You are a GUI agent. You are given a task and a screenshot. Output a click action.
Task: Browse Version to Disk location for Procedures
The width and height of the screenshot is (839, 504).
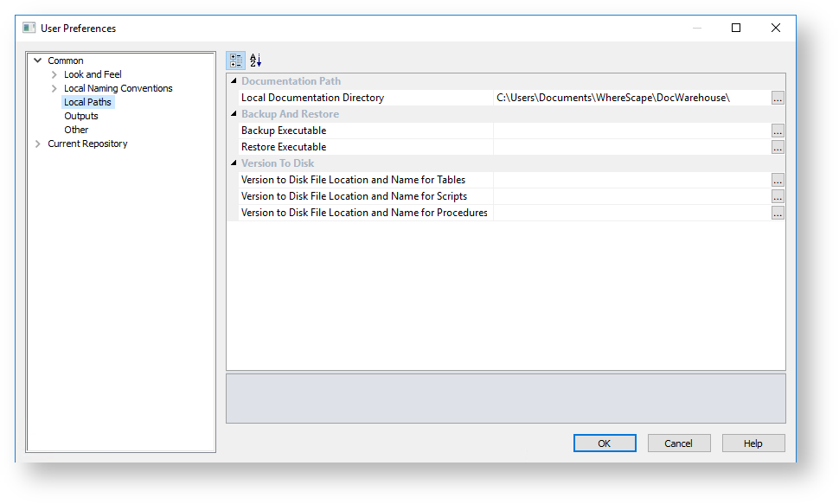tap(778, 213)
